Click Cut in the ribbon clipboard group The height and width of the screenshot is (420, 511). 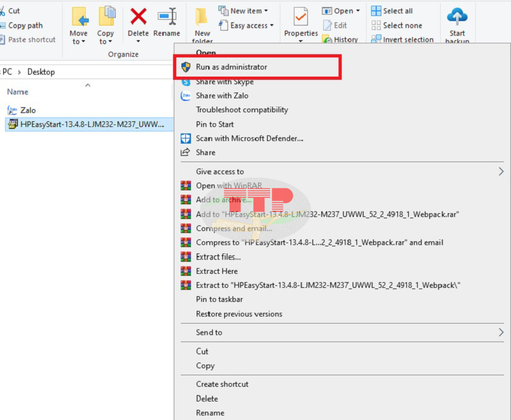click(x=10, y=11)
